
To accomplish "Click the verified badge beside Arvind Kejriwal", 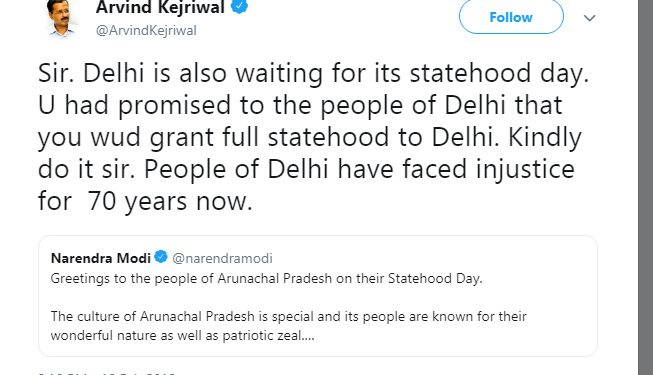I will 239,6.
